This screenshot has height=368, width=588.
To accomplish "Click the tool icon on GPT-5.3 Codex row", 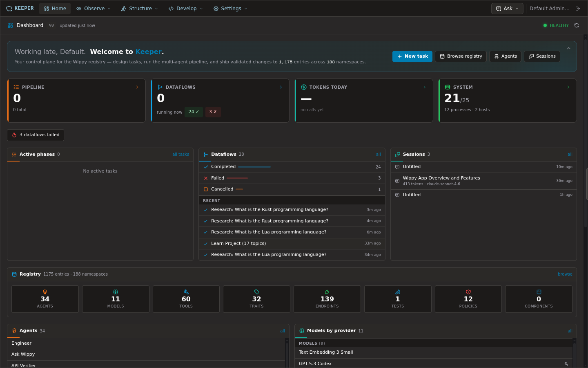I will 566,364.
